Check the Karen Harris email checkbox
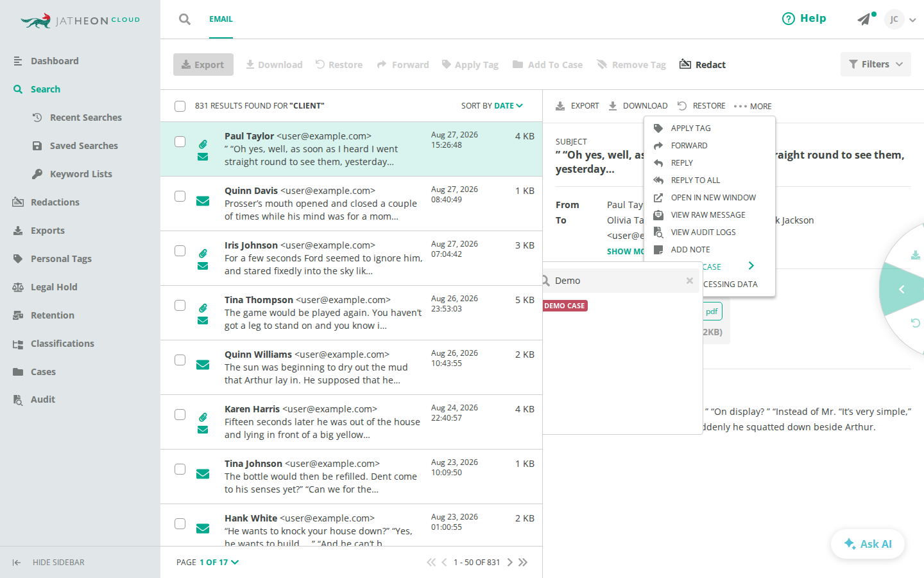Screen dimensions: 924x578 [x=180, y=414]
